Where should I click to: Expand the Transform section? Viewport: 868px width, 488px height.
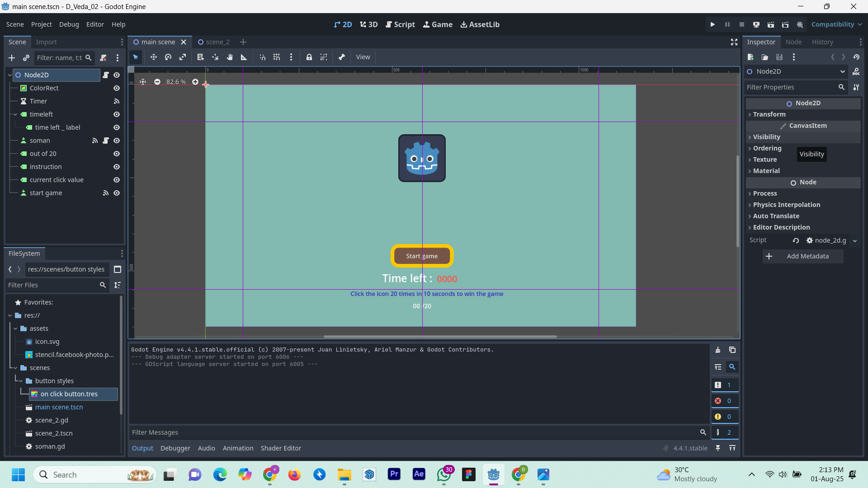tap(803, 114)
